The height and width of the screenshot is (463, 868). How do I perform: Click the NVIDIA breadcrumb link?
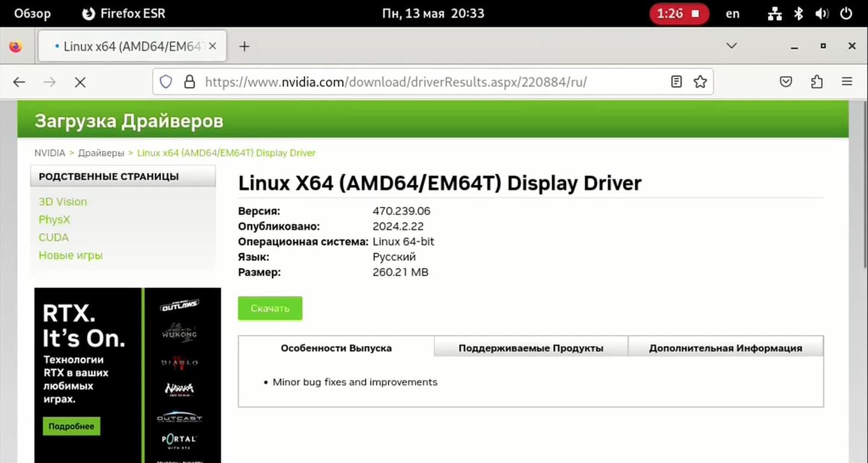click(x=49, y=153)
